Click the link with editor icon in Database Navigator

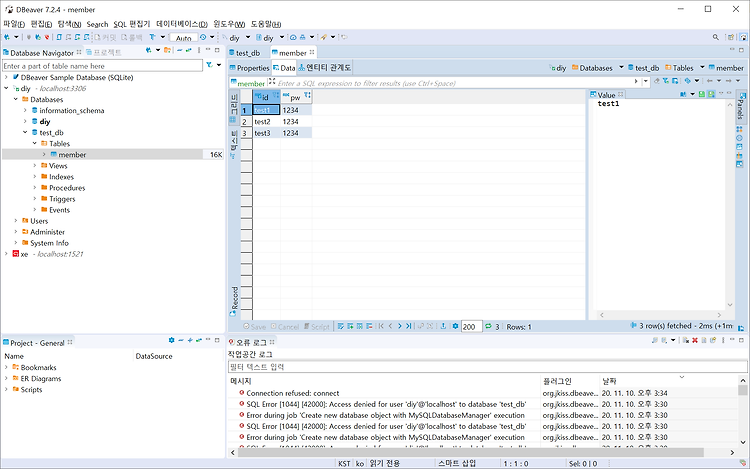click(189, 50)
